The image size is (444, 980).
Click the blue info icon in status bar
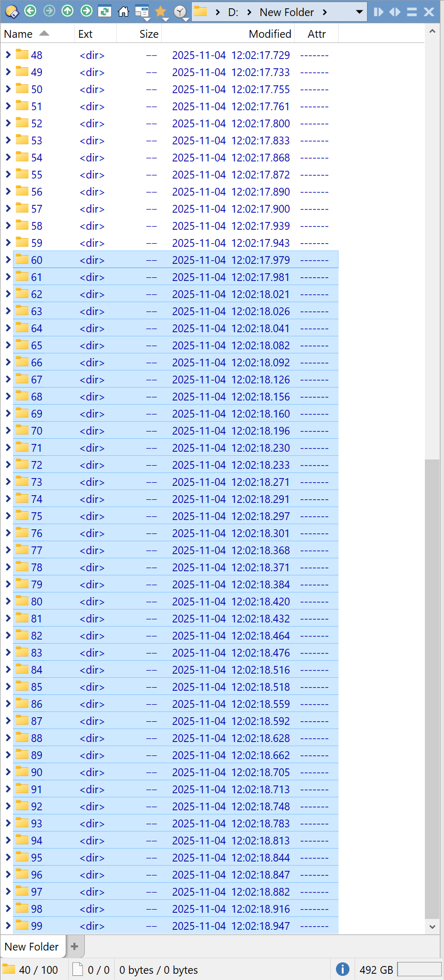(342, 969)
